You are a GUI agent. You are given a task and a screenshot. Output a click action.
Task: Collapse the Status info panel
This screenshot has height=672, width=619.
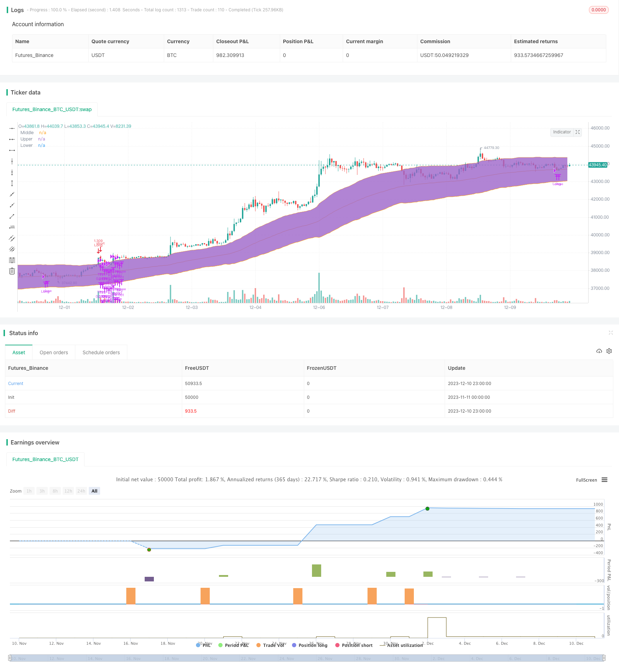(x=611, y=333)
